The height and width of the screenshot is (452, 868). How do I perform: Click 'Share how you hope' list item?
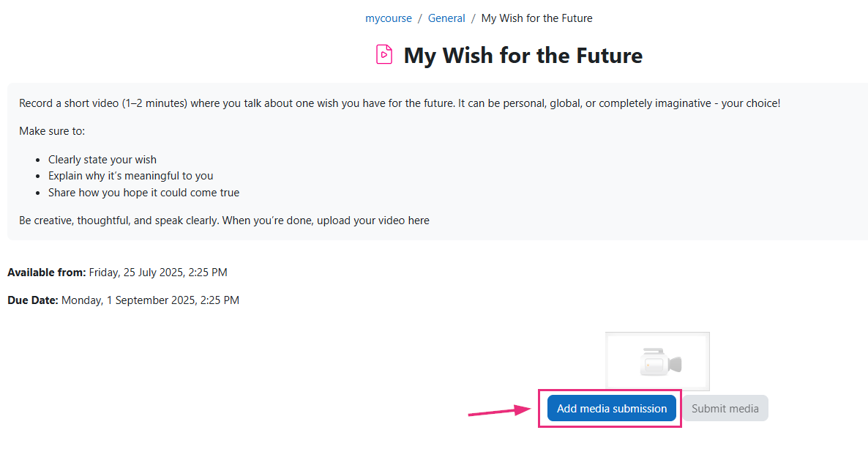point(143,193)
